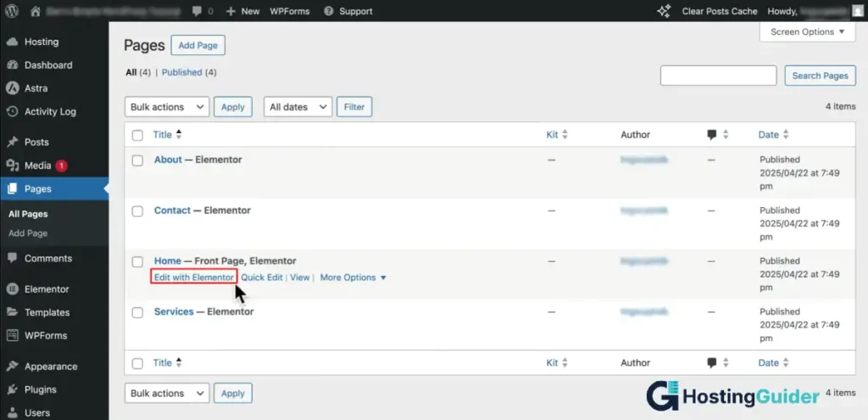Sort by Title in table footer
Image resolution: width=868 pixels, height=420 pixels.
click(167, 363)
